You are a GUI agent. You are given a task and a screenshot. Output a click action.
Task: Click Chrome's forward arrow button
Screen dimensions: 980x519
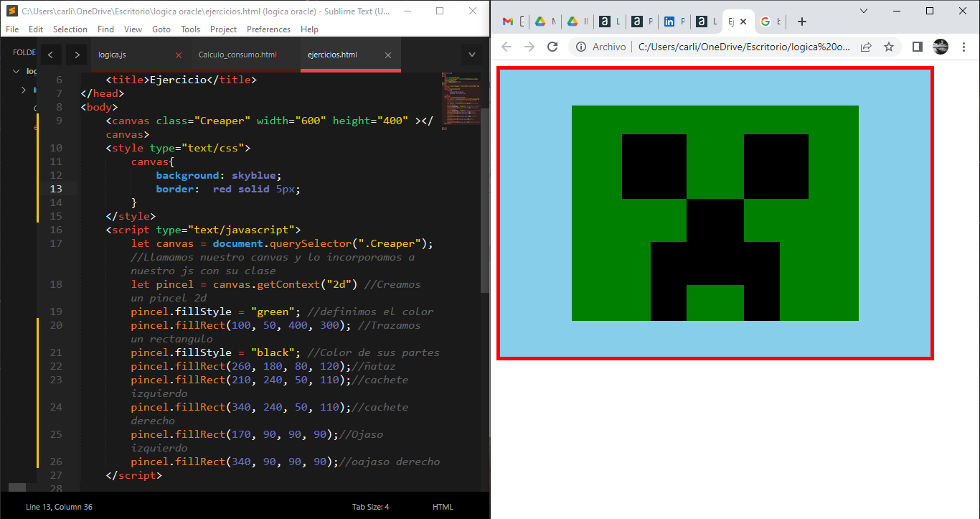click(x=529, y=47)
